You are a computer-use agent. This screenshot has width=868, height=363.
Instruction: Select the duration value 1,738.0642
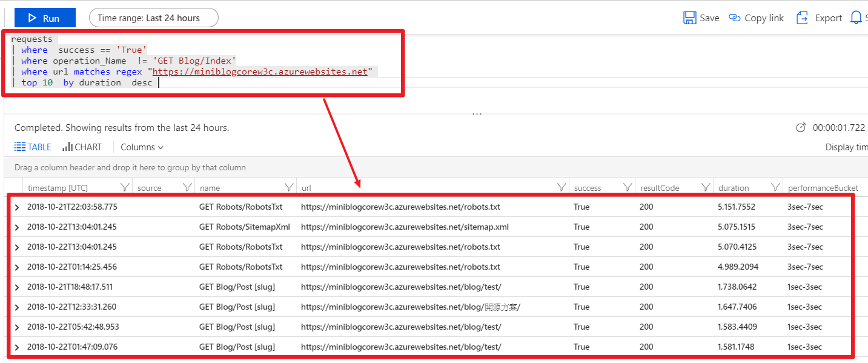[737, 287]
